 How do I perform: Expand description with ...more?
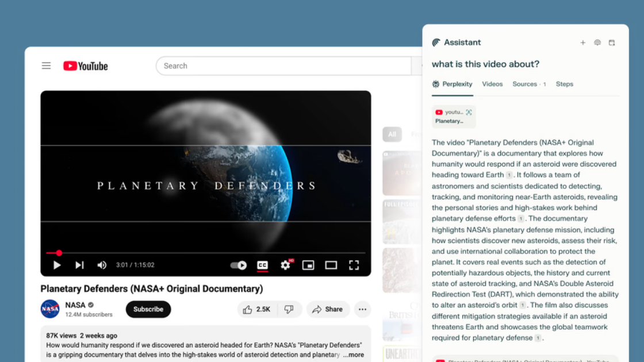pos(354,355)
